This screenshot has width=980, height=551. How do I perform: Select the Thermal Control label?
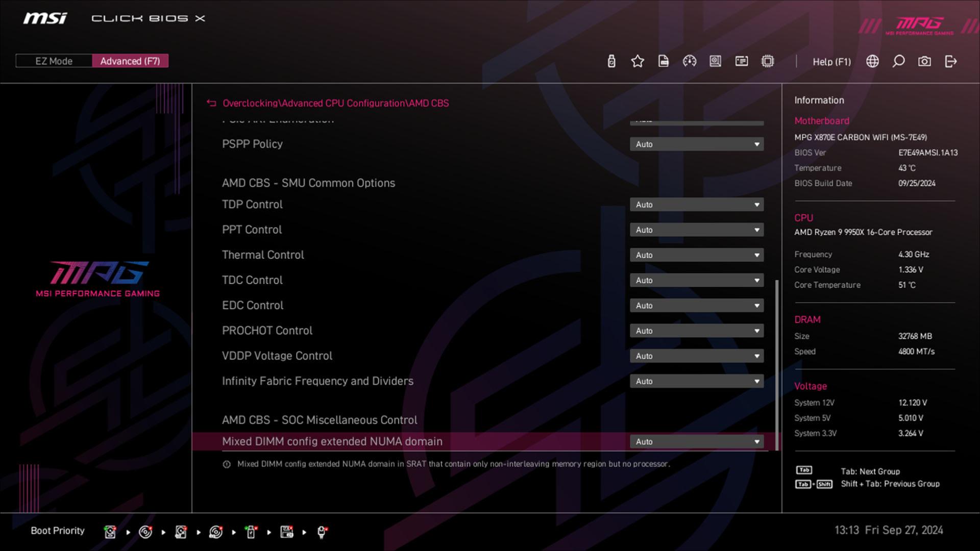point(263,255)
